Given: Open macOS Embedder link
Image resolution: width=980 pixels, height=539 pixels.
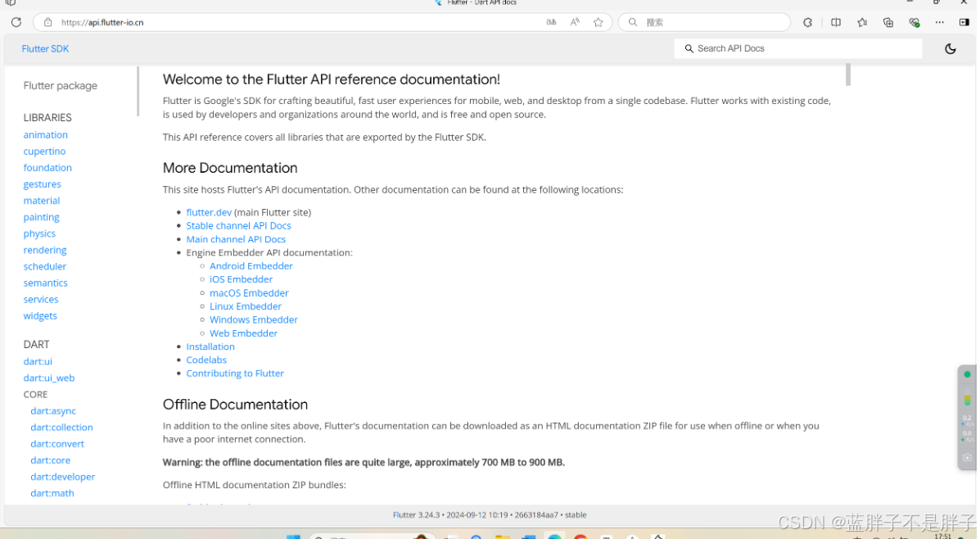Looking at the screenshot, I should point(250,293).
